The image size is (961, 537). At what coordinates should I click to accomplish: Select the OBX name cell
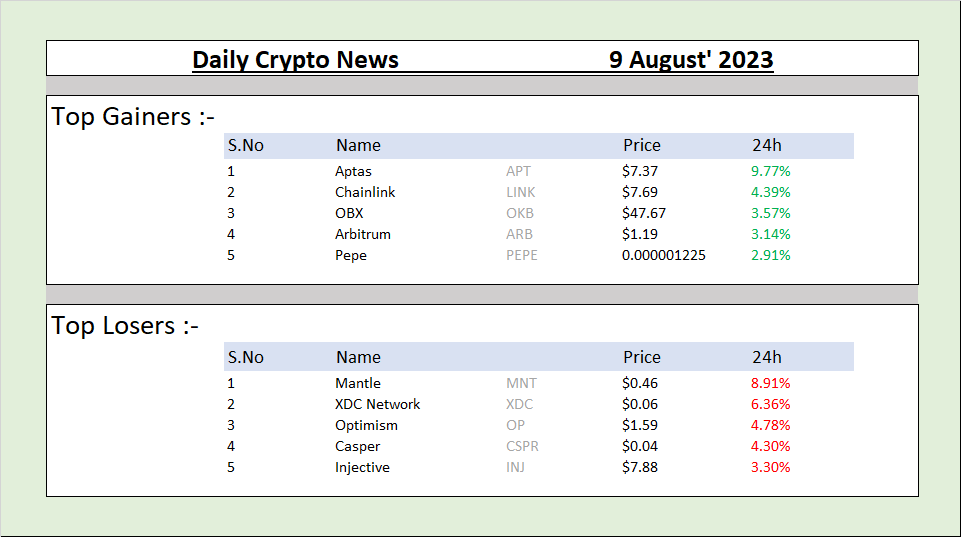click(349, 213)
